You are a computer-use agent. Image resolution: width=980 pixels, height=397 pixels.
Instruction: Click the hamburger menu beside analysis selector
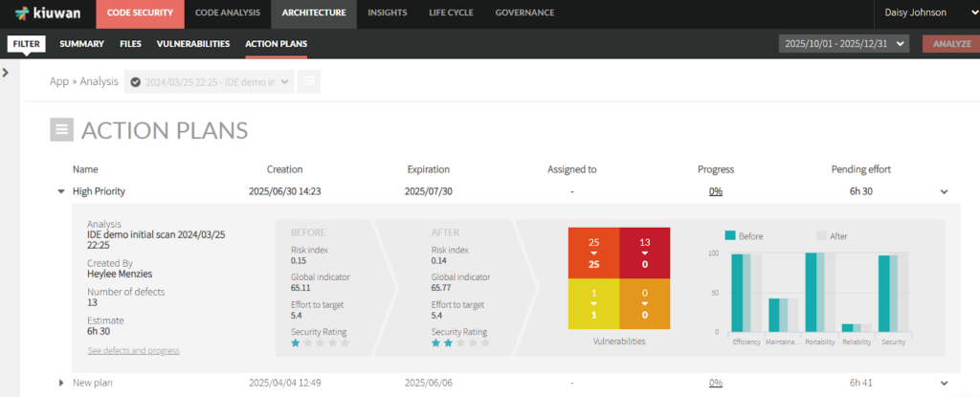pyautogui.click(x=309, y=81)
